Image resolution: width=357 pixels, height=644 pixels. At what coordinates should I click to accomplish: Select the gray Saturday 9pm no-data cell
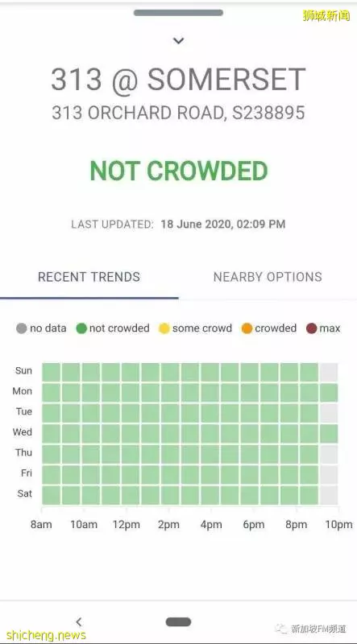(329, 495)
